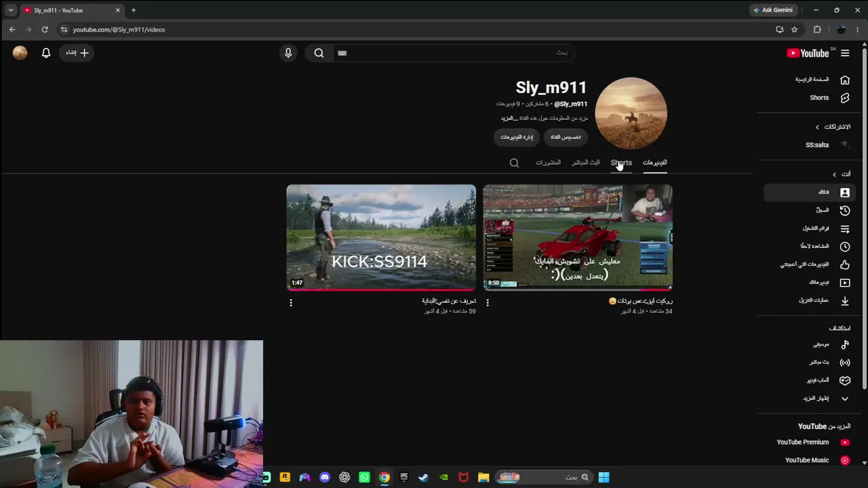The width and height of the screenshot is (868, 488).
Task: Click Manage videos (إدارة الفيديوهات) button
Action: [x=517, y=137]
